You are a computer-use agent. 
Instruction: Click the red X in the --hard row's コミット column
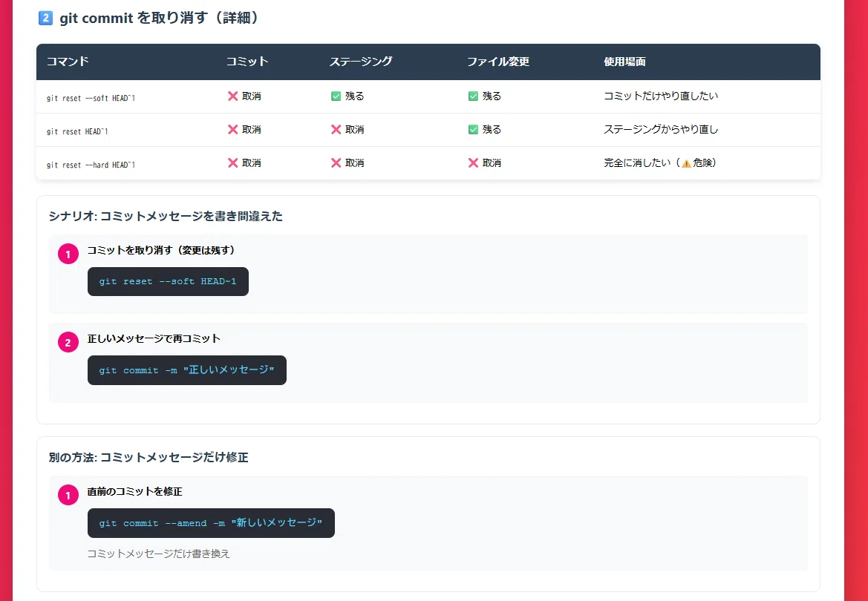pos(233,162)
